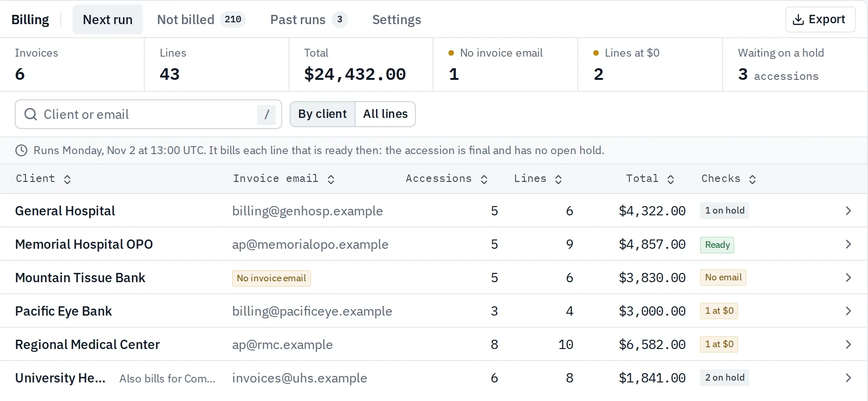This screenshot has height=401, width=868.
Task: Click Pacific Eye Bank's '1 at $0' badge
Action: (x=719, y=311)
